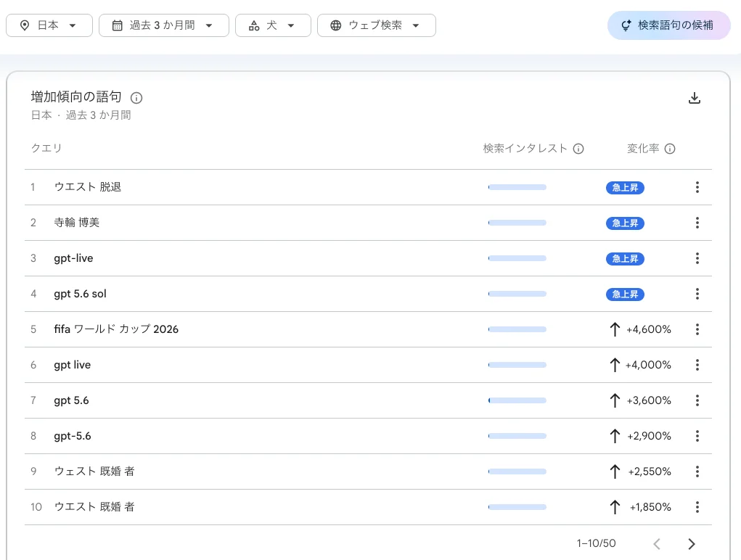Show info for 変化率 column
The width and height of the screenshot is (741, 560).
[x=670, y=149]
